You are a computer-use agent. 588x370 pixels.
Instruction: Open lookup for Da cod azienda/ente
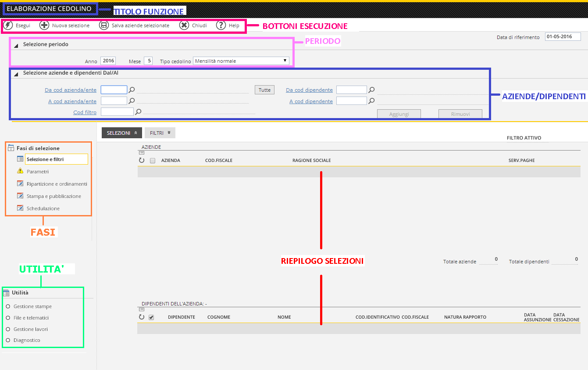[132, 89]
